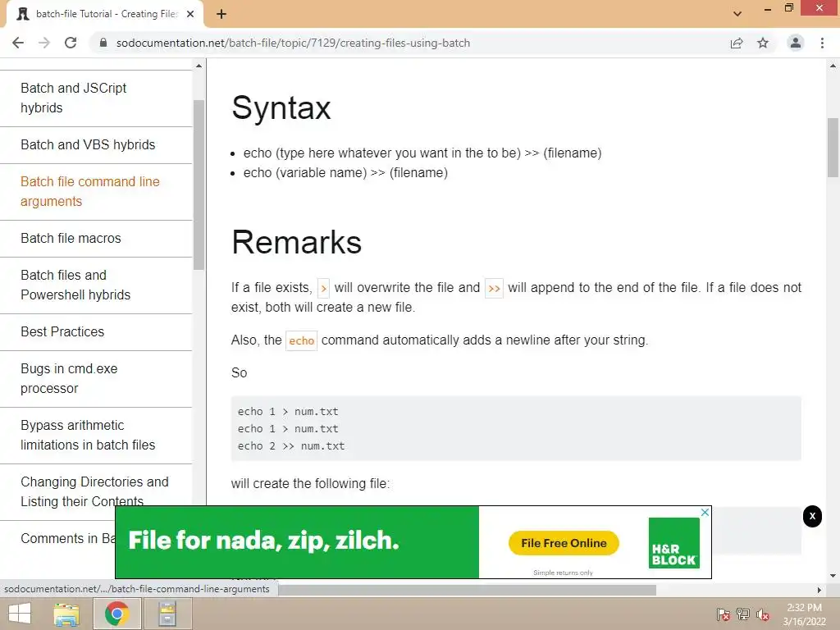Reload the current page
The height and width of the screenshot is (630, 840).
pyautogui.click(x=71, y=43)
